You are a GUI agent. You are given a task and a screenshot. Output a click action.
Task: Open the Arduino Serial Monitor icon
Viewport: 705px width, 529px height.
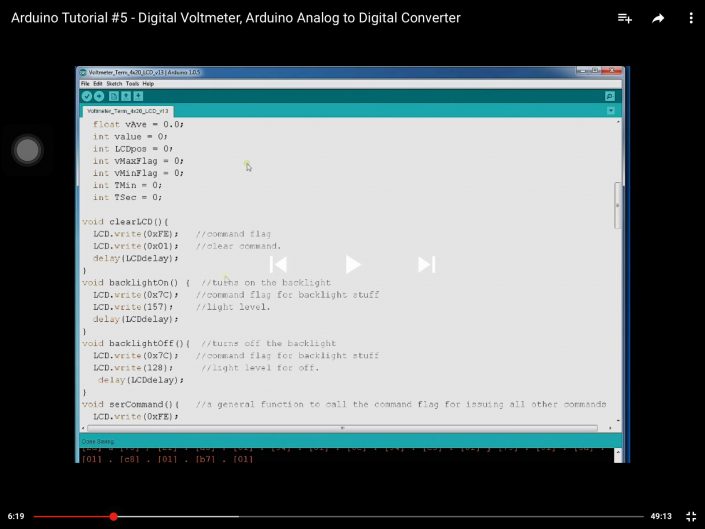(x=610, y=96)
